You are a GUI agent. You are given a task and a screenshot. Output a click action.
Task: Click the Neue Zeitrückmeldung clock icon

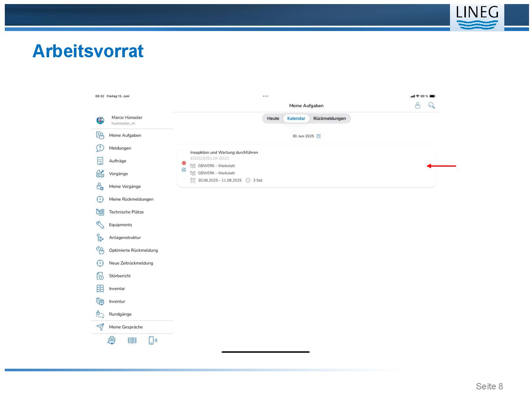(x=100, y=263)
